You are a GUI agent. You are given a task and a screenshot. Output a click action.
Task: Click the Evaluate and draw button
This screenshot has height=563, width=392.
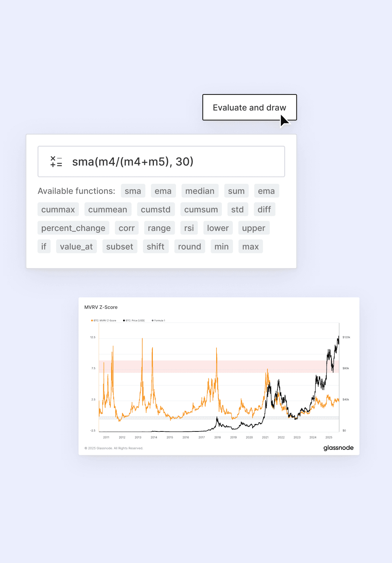pos(249,108)
